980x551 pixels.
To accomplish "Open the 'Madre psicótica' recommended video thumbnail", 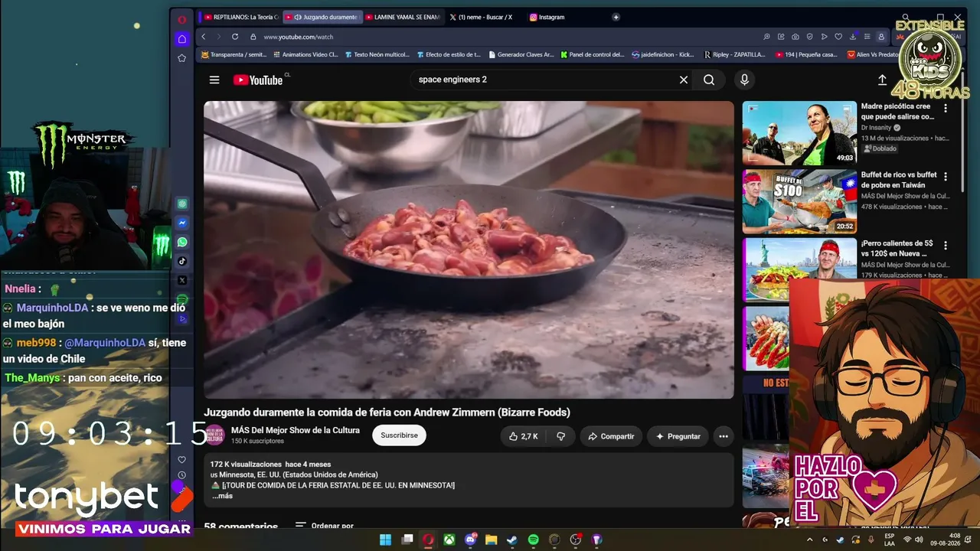I will 799,133.
